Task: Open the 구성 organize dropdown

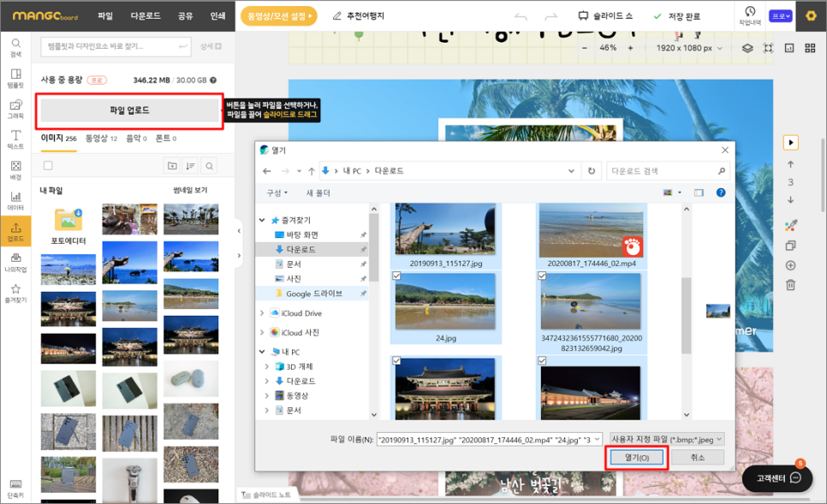Action: pos(277,193)
